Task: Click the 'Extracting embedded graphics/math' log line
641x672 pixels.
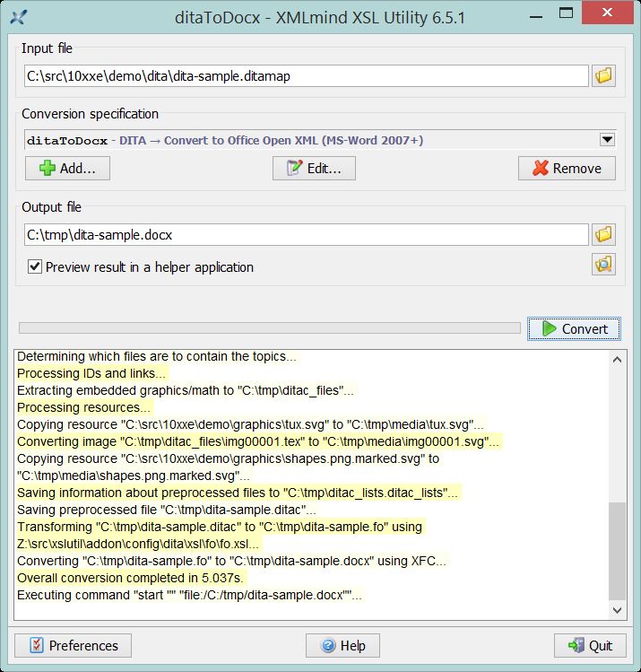Action: point(186,390)
